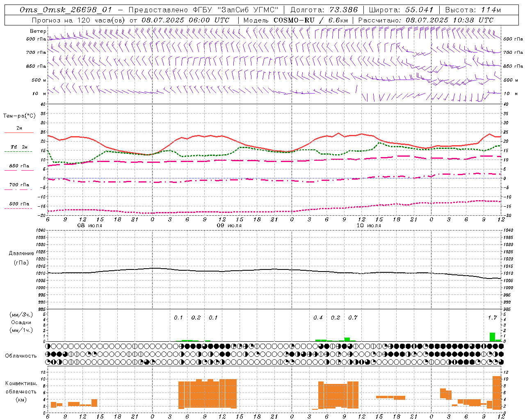The image size is (525, 420).
Task: Click the red solid 2м legend line
Action: 19,132
